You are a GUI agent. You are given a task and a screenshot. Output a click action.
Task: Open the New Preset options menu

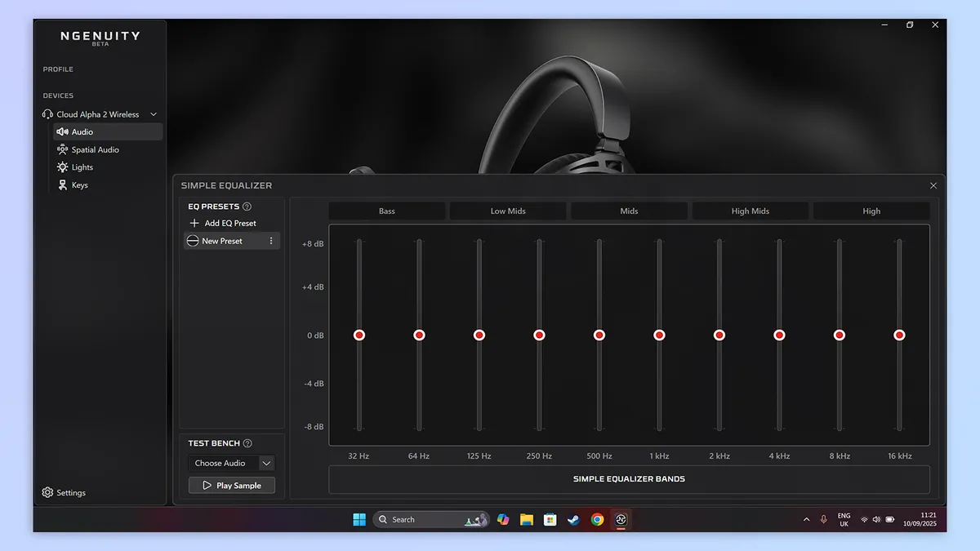[x=270, y=240]
